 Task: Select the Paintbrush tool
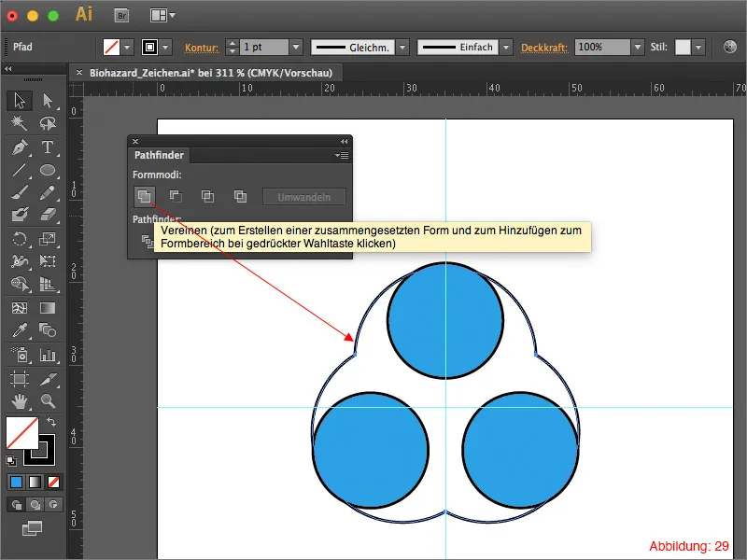(x=20, y=193)
